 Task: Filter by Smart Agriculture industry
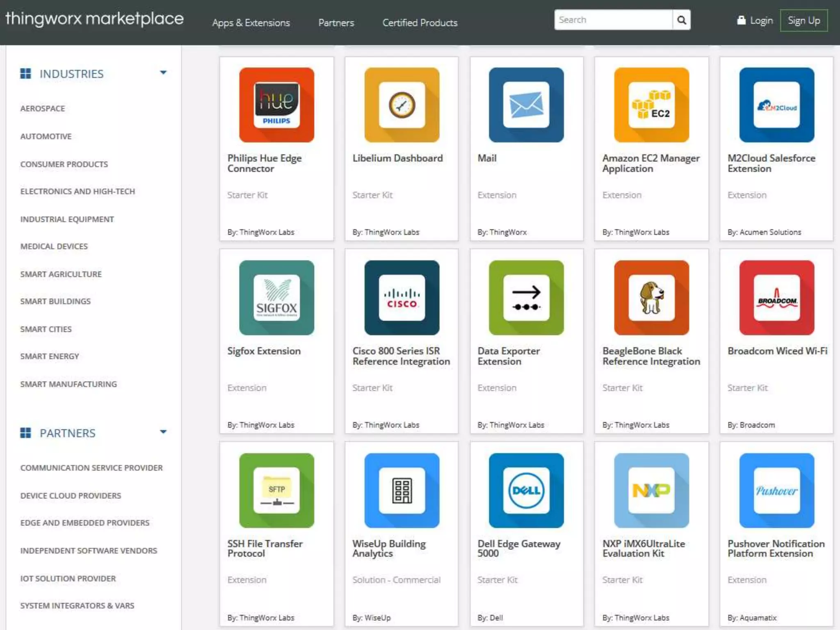(61, 274)
